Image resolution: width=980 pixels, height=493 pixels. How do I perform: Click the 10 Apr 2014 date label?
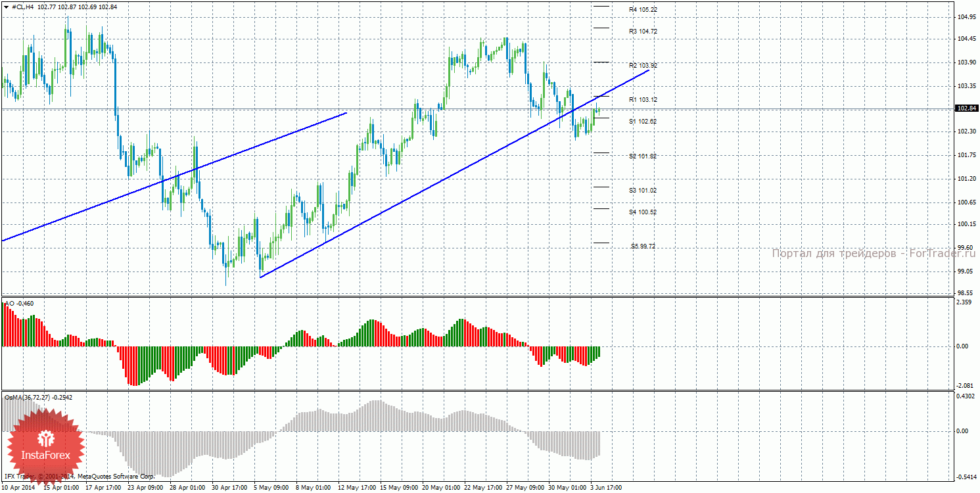click(x=19, y=488)
